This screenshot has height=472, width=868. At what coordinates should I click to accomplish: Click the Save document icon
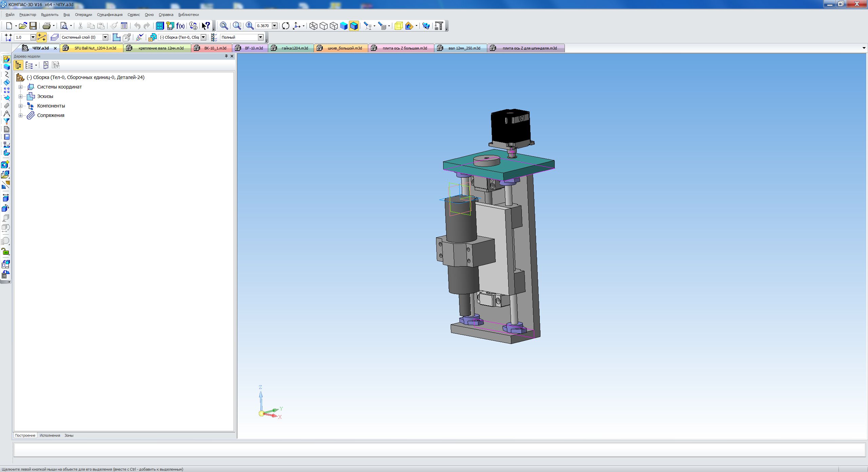tap(33, 26)
